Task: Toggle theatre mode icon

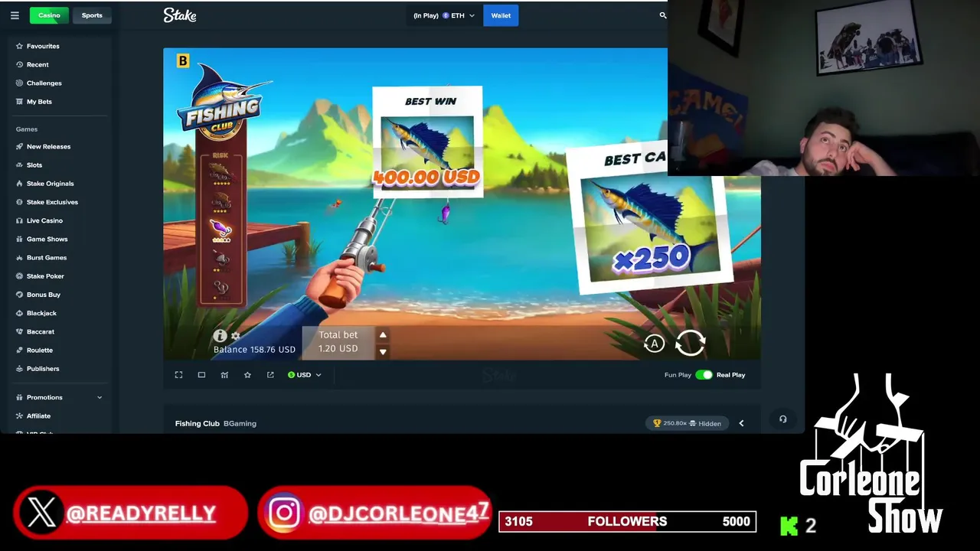Action: [x=201, y=375]
